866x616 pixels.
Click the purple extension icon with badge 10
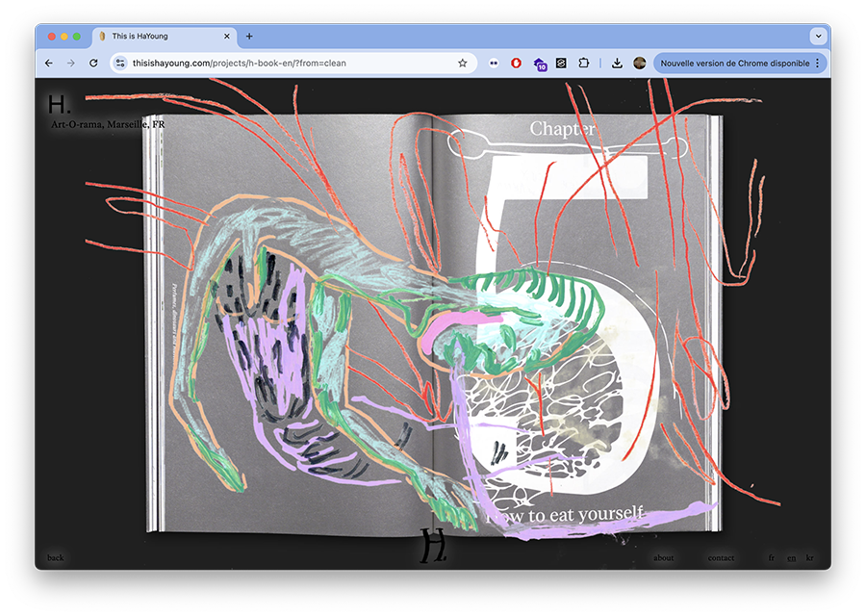540,64
